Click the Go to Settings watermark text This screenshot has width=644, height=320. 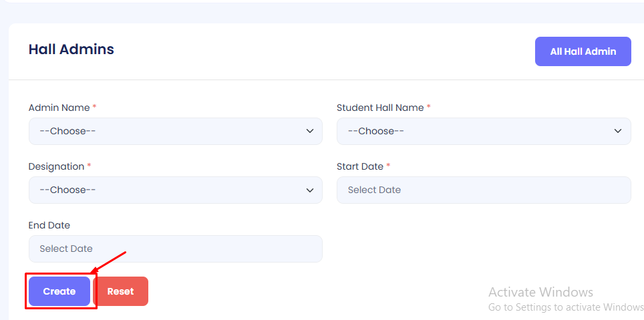pyautogui.click(x=566, y=307)
